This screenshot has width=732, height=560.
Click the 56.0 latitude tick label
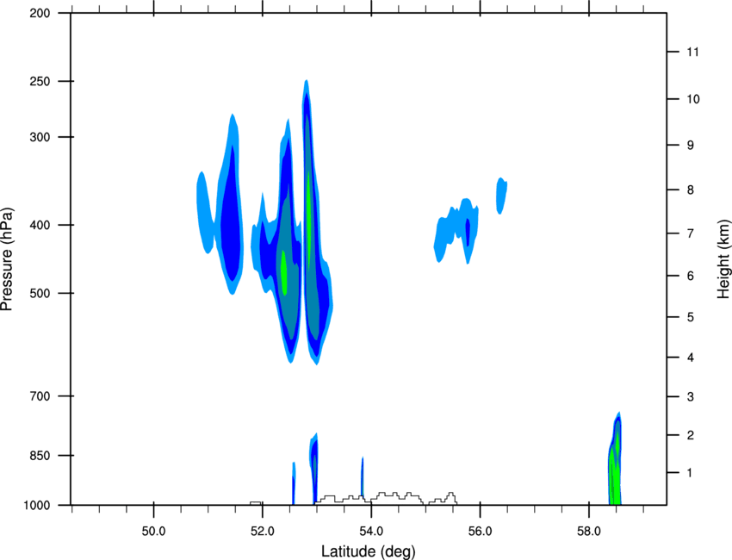pos(481,532)
